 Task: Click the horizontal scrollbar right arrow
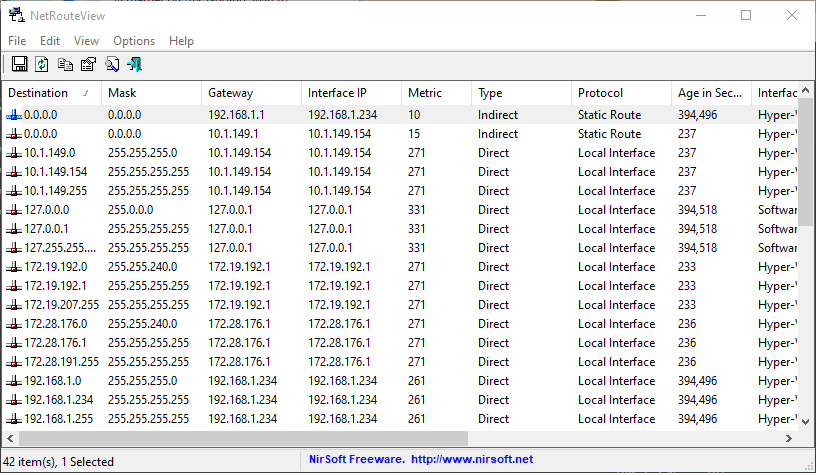click(x=790, y=438)
